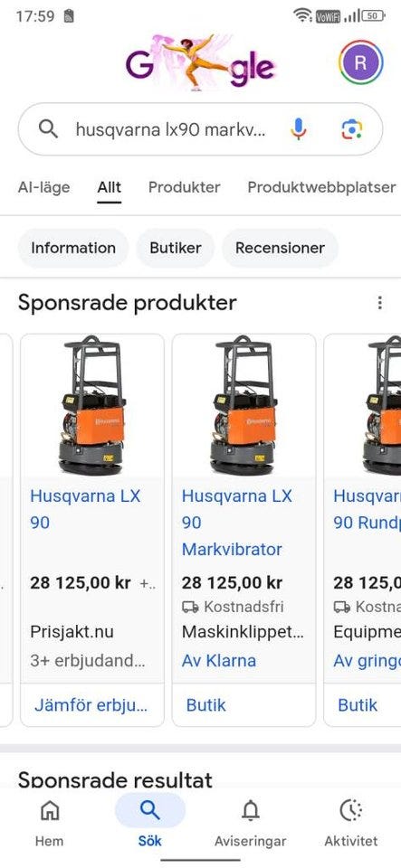Tap the Google doodle logo

(x=201, y=62)
